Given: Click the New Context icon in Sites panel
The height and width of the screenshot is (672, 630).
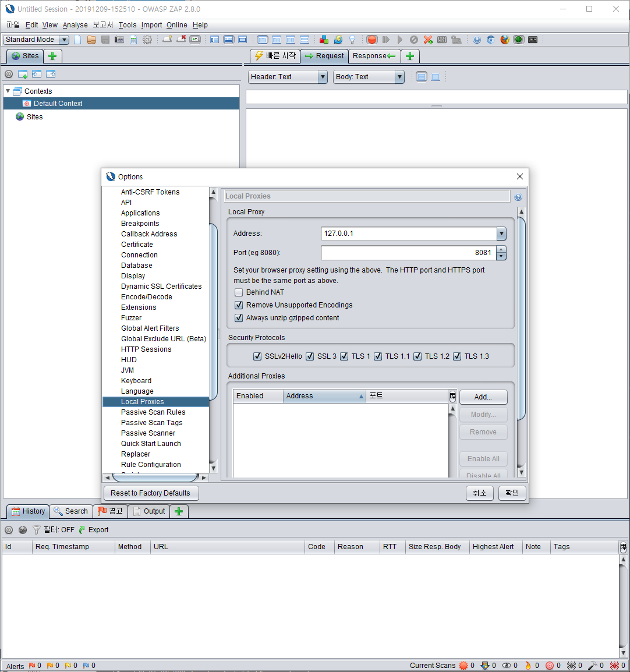Looking at the screenshot, I should coord(23,74).
